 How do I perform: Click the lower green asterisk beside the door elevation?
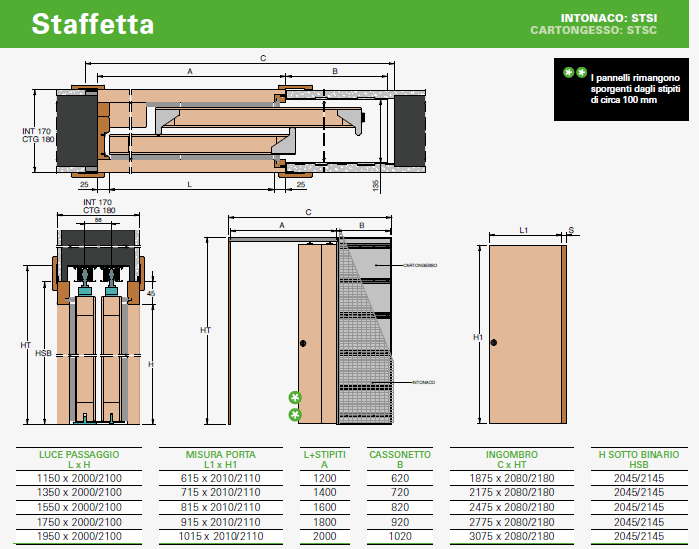point(295,414)
